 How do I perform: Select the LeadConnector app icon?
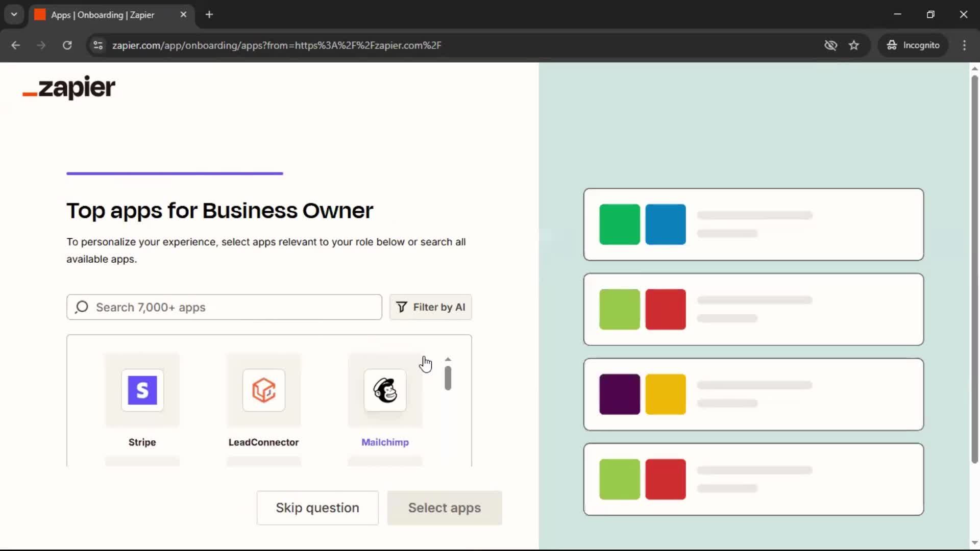click(264, 390)
